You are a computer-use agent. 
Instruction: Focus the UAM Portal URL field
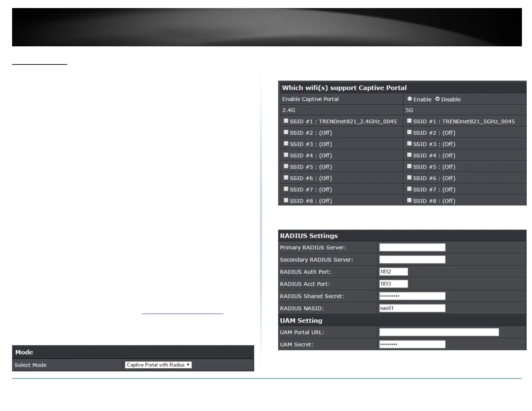[x=439, y=332]
